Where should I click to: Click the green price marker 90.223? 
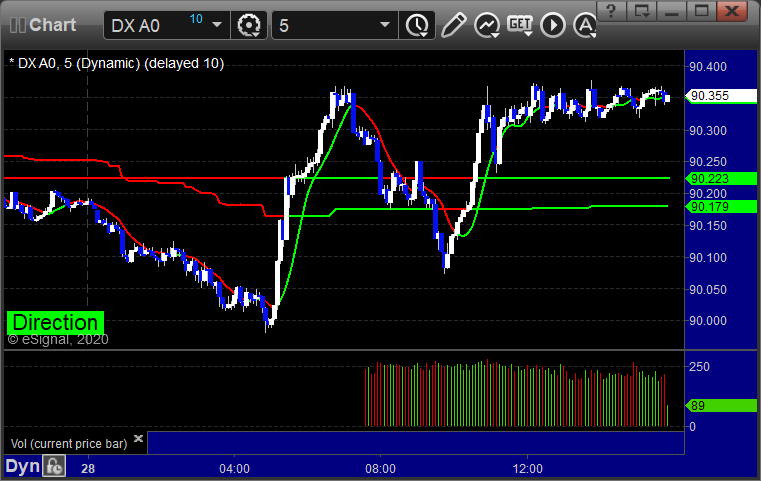click(721, 179)
